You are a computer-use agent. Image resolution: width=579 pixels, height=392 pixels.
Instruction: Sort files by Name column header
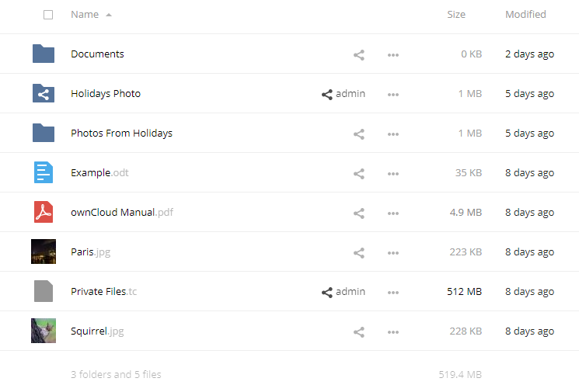click(85, 15)
